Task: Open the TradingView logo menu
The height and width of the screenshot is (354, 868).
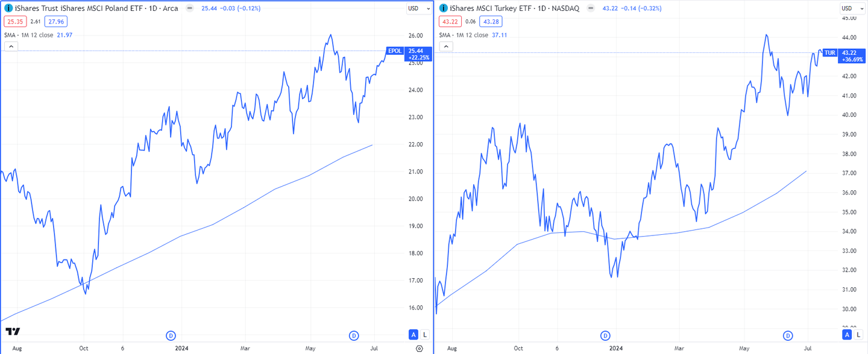Action: [x=13, y=331]
